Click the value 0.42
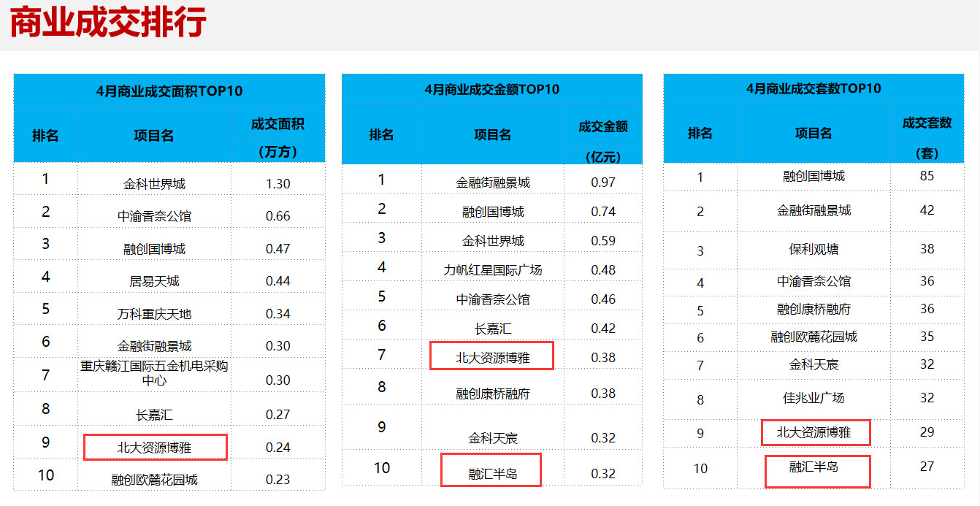980x506 pixels. click(x=603, y=328)
